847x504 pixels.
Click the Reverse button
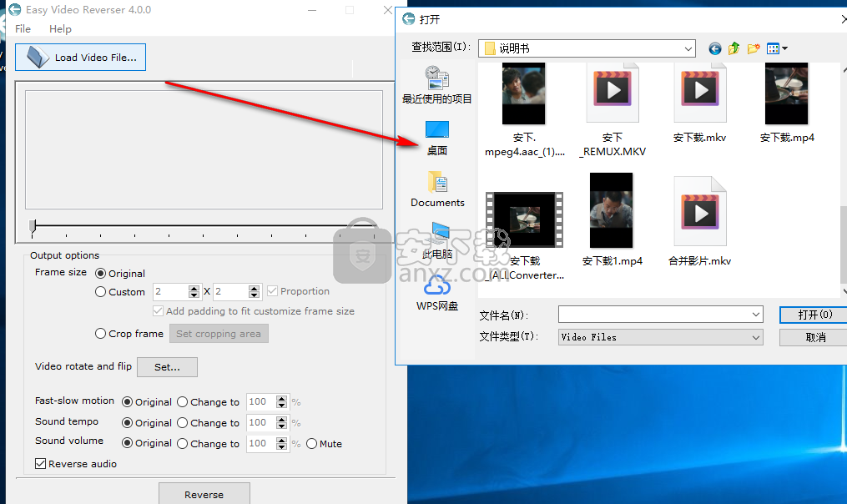pyautogui.click(x=204, y=494)
